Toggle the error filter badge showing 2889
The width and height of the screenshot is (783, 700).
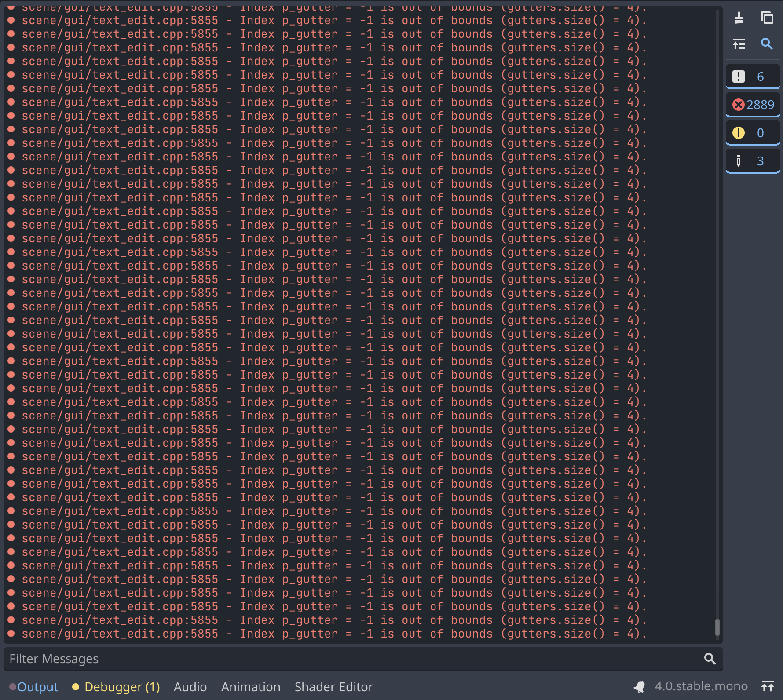coord(753,104)
